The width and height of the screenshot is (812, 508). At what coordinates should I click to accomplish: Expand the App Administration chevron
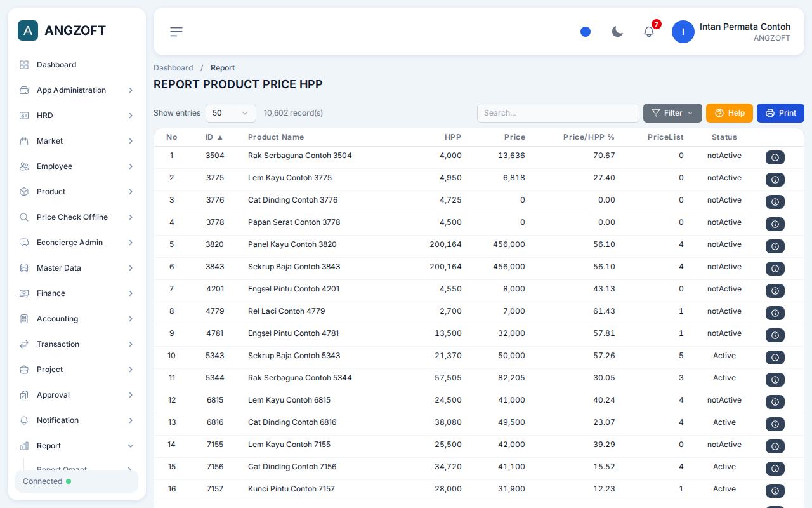131,90
